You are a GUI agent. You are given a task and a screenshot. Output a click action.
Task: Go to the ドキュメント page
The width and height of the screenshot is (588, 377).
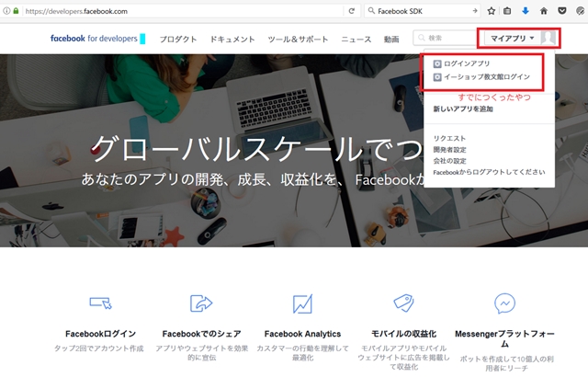[232, 39]
